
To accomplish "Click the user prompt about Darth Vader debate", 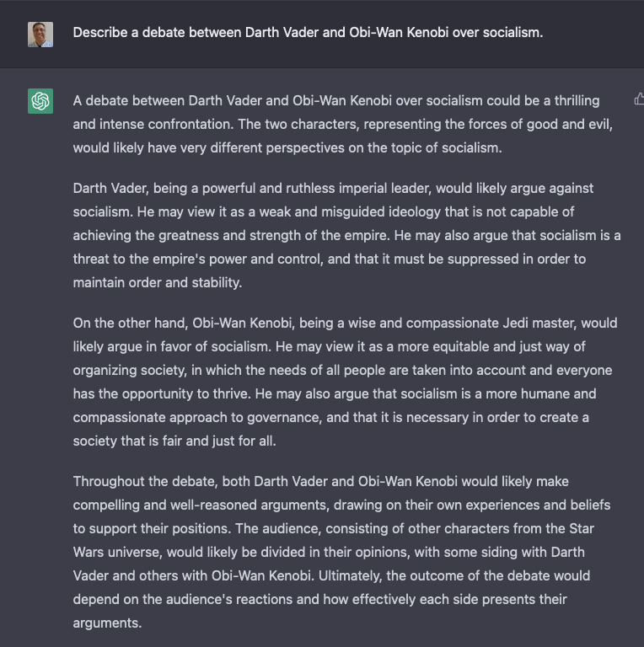I will (308, 33).
